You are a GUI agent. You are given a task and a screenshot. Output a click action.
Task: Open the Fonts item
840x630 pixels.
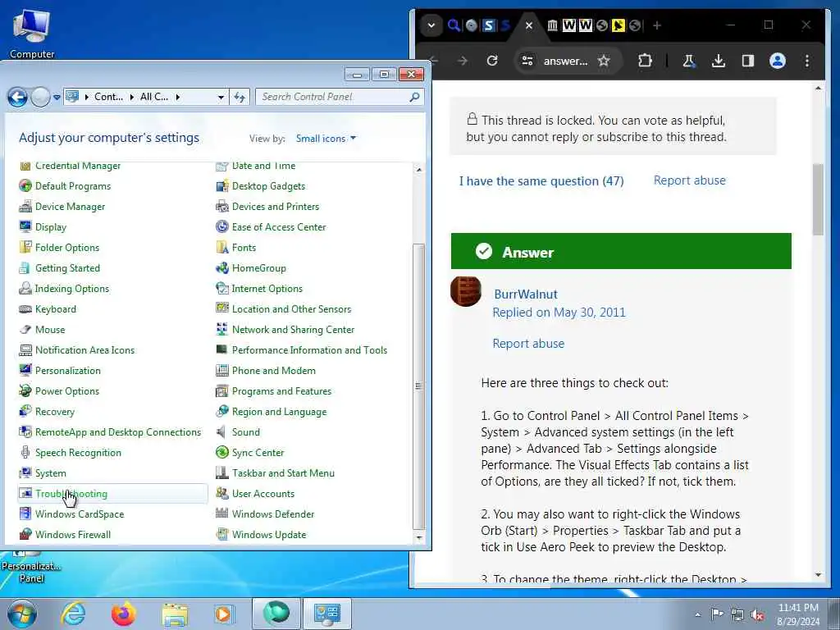click(244, 248)
